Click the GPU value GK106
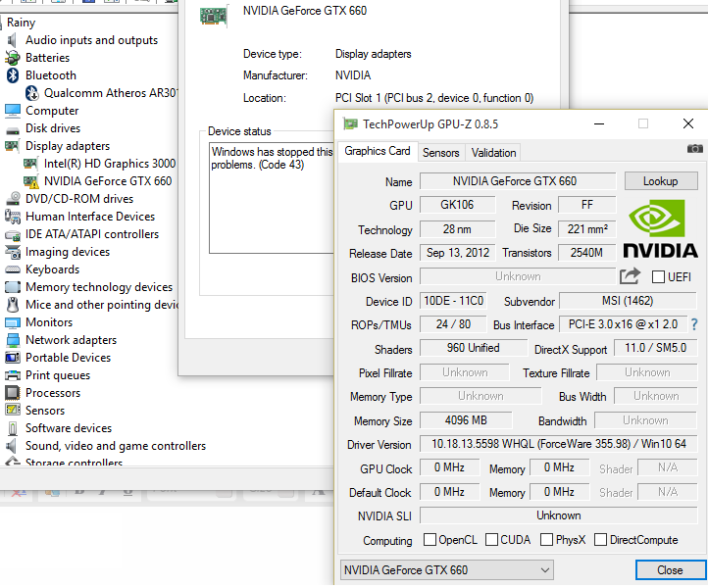Screen dimensions: 708x588 click(x=457, y=205)
